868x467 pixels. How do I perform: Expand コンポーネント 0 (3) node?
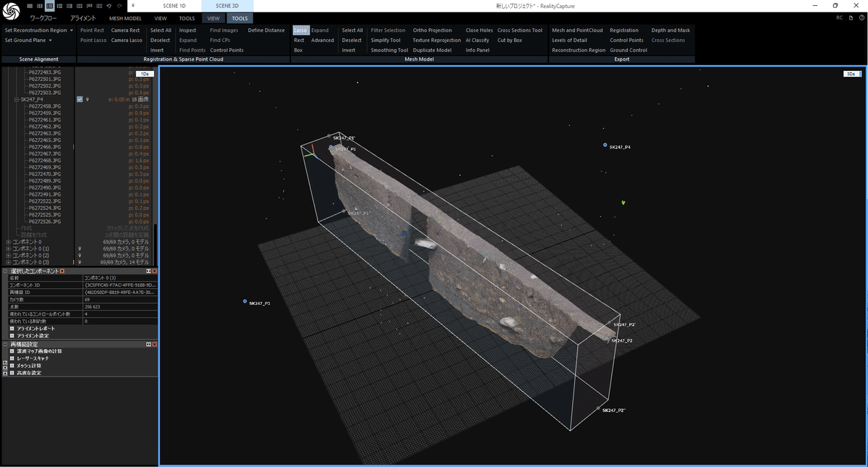[8, 262]
